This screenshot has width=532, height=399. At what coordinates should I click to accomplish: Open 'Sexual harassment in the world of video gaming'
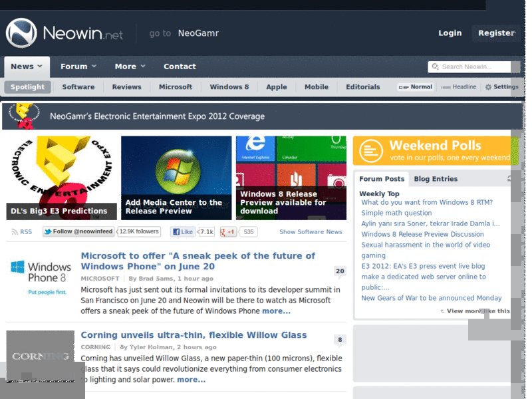coord(426,250)
